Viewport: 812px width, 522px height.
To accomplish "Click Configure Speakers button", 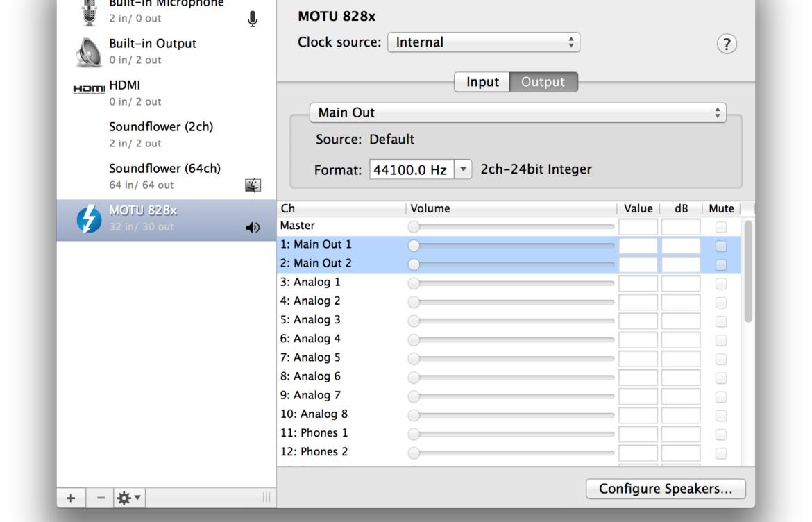I will coord(666,489).
